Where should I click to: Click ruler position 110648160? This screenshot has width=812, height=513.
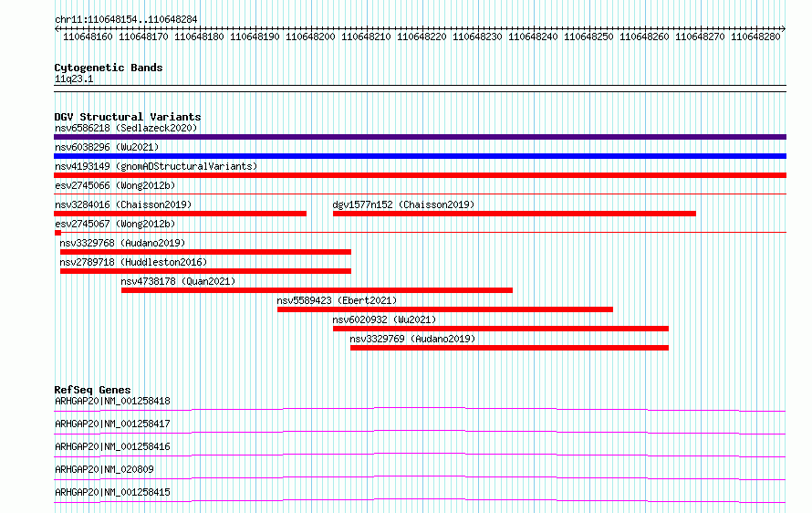click(x=88, y=37)
